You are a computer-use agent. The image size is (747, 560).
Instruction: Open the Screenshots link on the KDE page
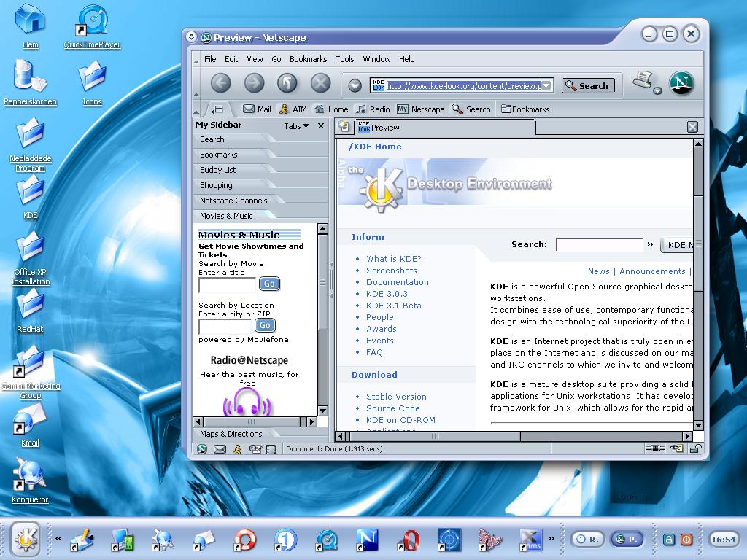392,271
